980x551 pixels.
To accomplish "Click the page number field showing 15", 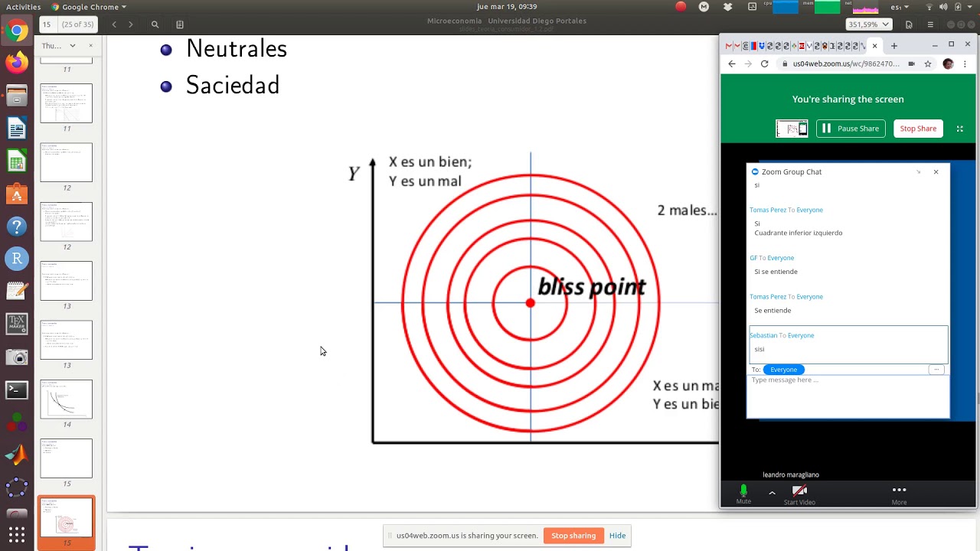I will tap(48, 24).
